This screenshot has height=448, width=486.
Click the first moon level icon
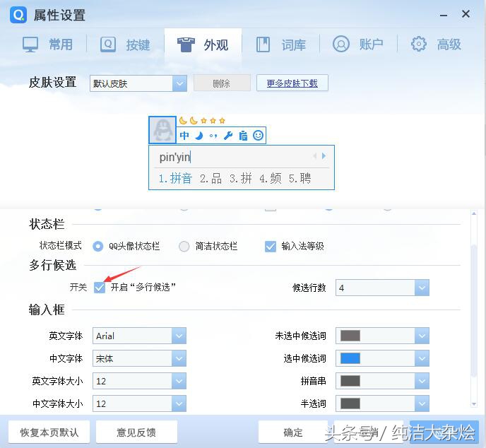click(x=183, y=121)
